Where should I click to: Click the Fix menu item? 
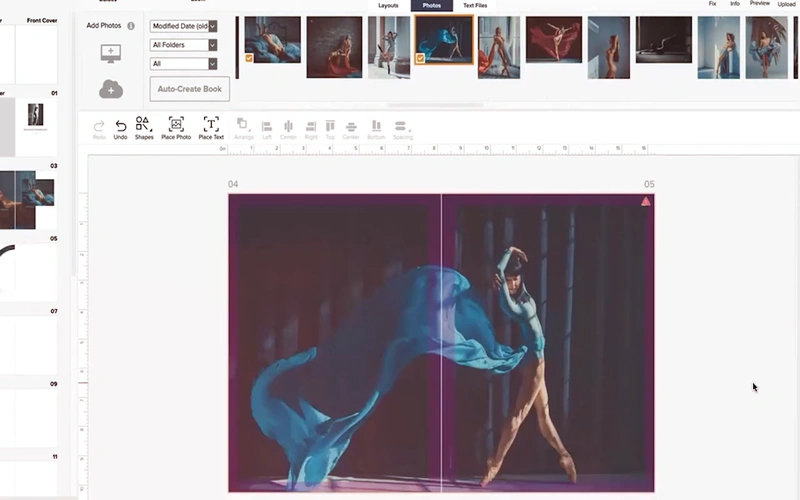pyautogui.click(x=712, y=4)
